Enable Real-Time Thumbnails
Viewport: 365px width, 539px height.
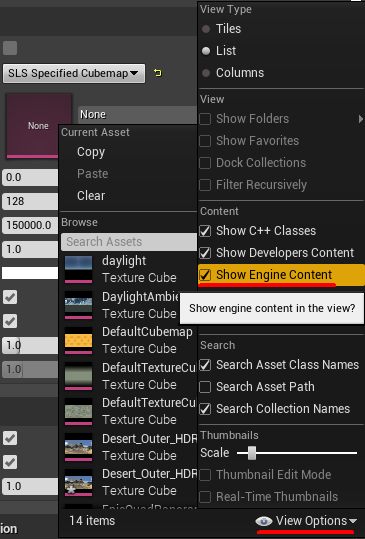(205, 497)
